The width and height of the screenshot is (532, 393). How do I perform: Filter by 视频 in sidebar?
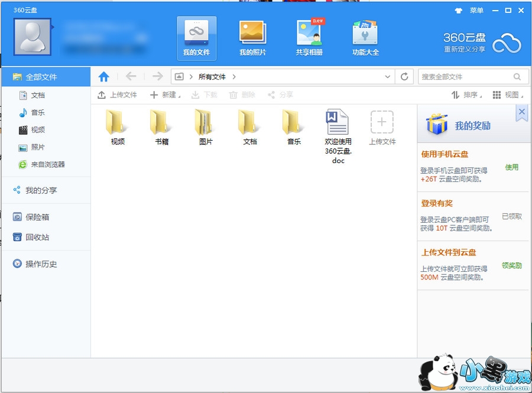(x=38, y=130)
